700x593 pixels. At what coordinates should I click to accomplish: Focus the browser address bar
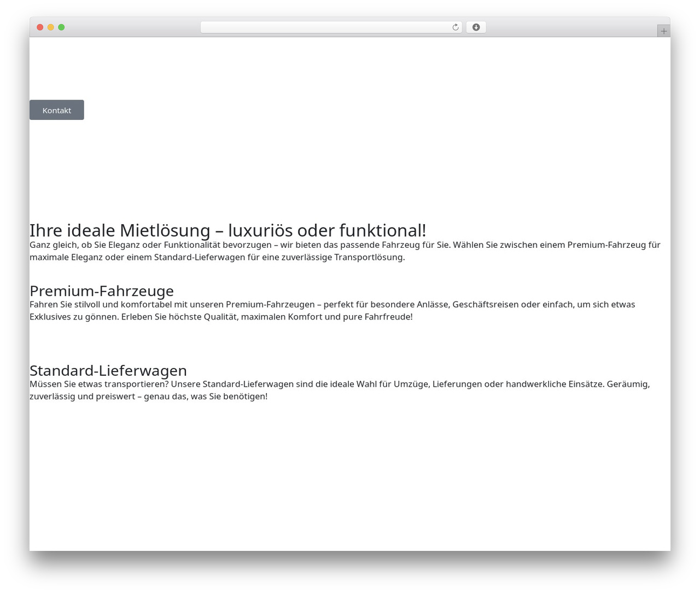pyautogui.click(x=331, y=27)
